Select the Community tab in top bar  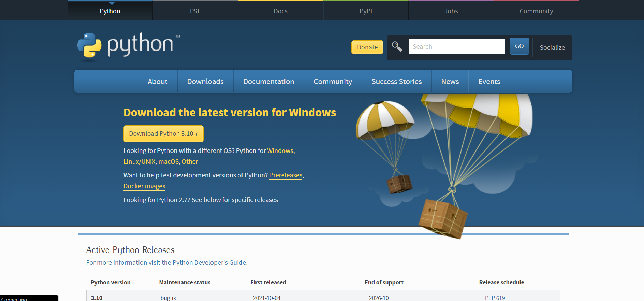tap(536, 11)
